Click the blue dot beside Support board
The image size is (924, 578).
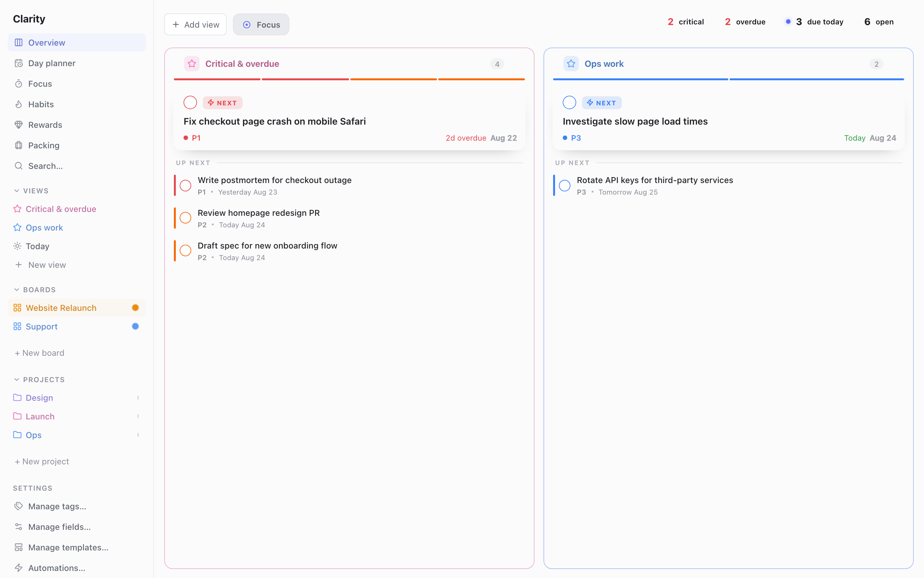click(135, 327)
